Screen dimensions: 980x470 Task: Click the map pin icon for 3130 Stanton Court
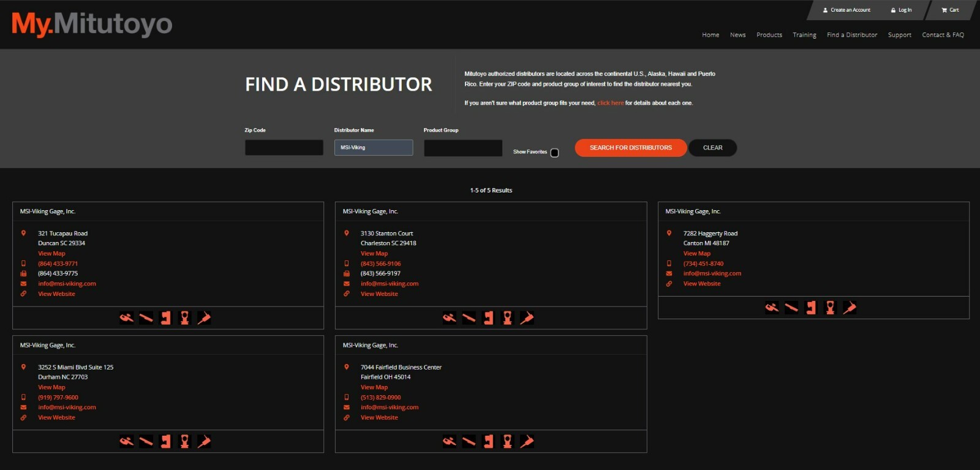coord(347,233)
